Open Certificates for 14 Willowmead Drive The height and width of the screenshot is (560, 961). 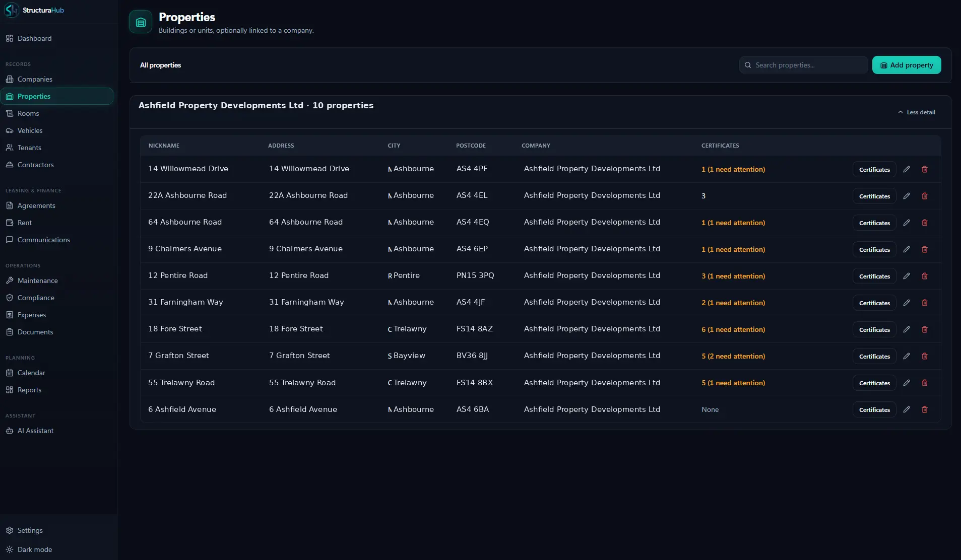point(874,170)
